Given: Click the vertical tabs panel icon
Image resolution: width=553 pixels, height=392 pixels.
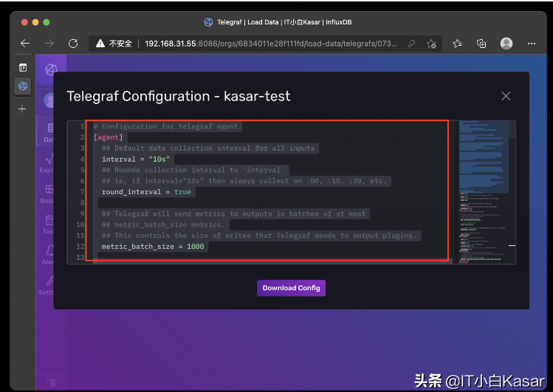Looking at the screenshot, I should pyautogui.click(x=23, y=67).
